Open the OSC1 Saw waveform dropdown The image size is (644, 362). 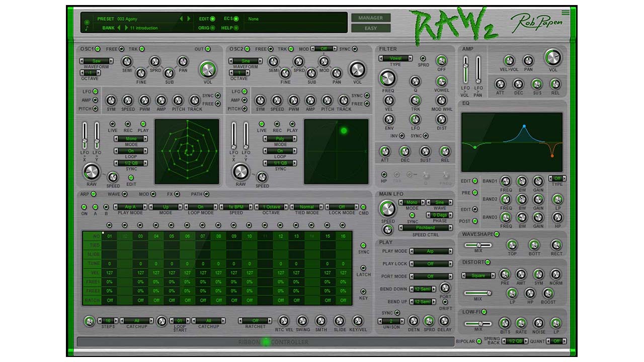tap(97, 61)
